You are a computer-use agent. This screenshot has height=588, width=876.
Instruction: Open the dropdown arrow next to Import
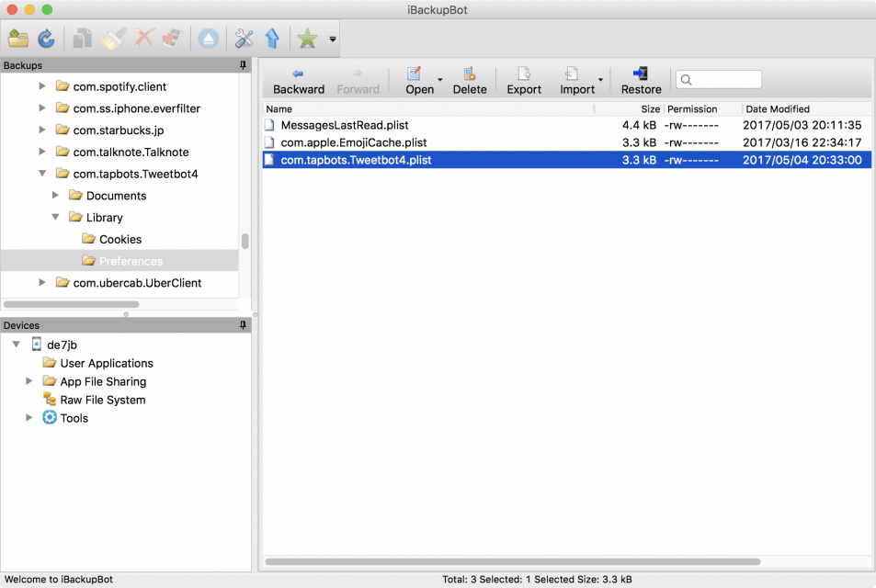tap(600, 80)
